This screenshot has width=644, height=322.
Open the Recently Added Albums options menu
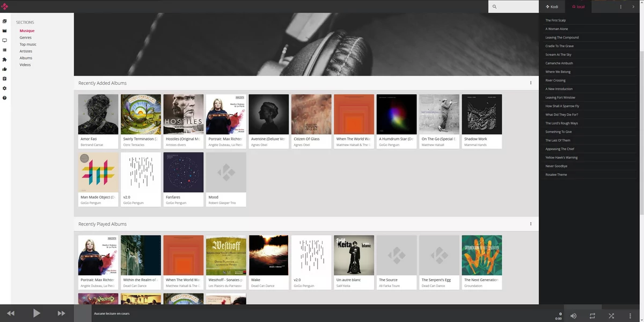pyautogui.click(x=531, y=83)
